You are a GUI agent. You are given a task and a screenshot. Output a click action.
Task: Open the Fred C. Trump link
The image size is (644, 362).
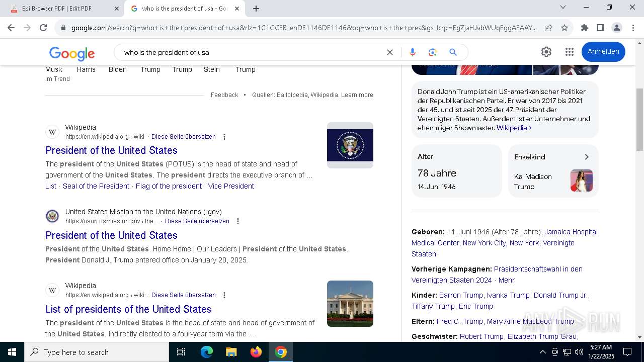click(460, 321)
